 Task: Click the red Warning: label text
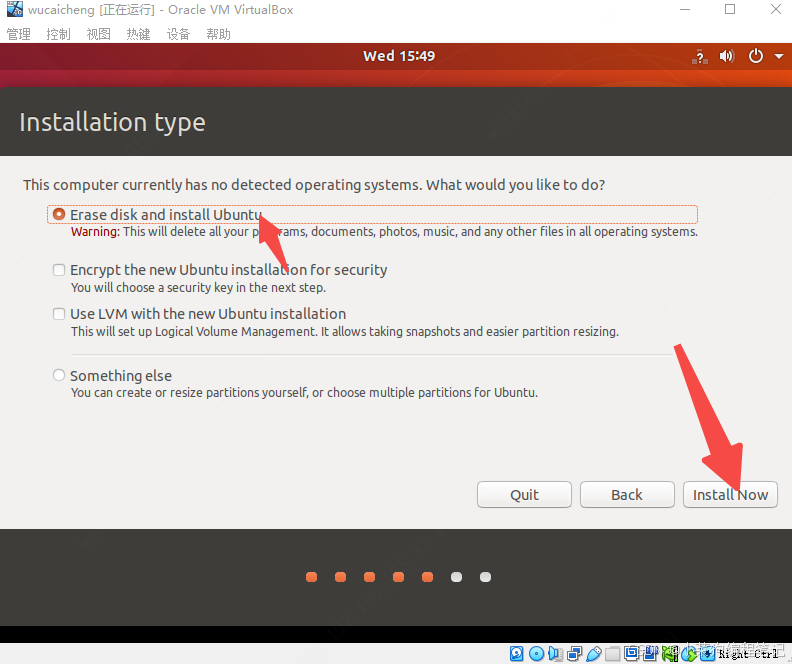[95, 232]
